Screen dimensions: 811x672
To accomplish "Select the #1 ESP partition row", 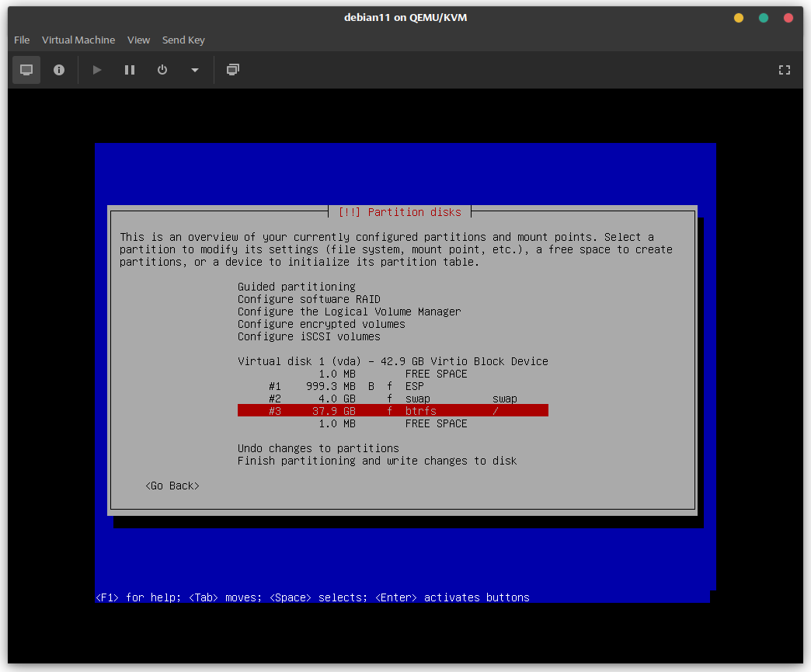I will tap(392, 386).
